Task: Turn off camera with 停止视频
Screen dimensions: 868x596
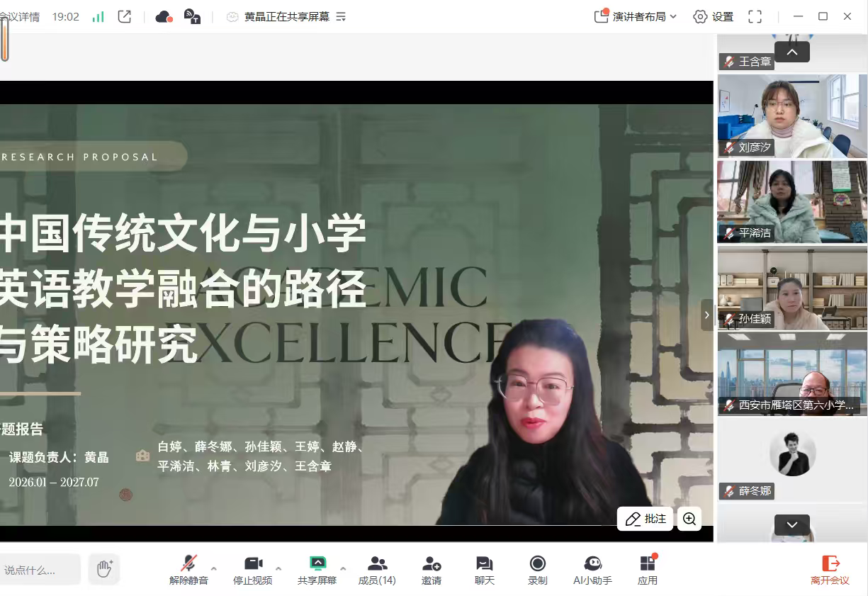Action: click(253, 570)
